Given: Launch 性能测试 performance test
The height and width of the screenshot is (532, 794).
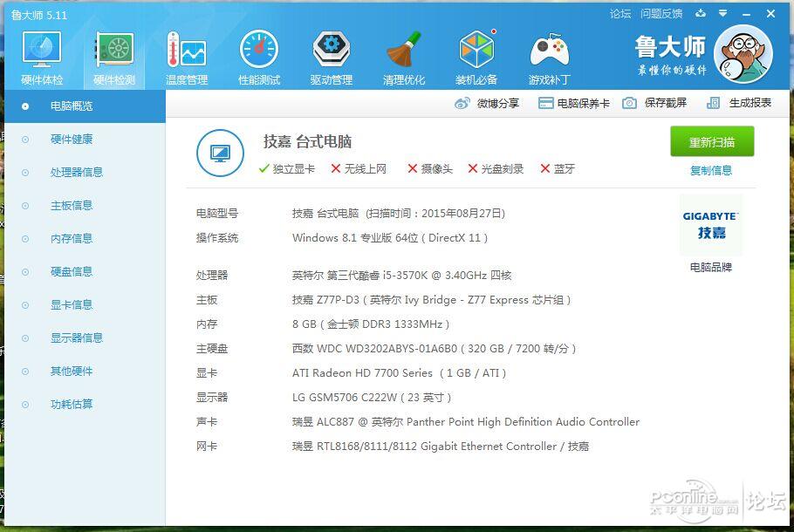Looking at the screenshot, I should click(x=259, y=58).
